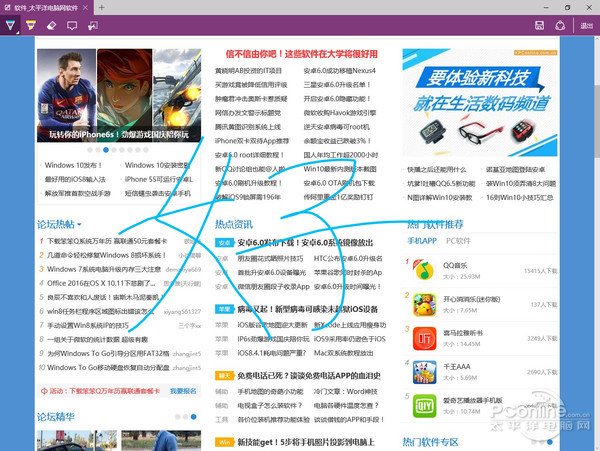Click the red headline 信不信由你吧!这些软件在大学将很好用

tap(302, 54)
